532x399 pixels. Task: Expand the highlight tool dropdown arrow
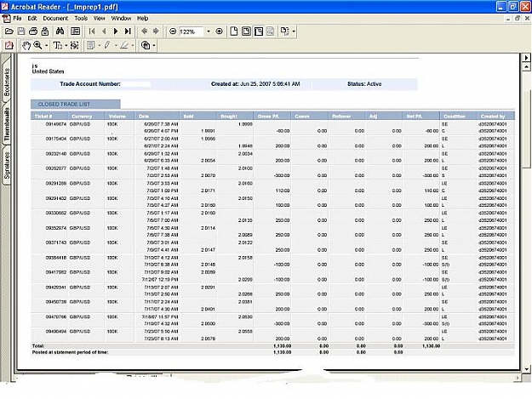pyautogui.click(x=132, y=45)
